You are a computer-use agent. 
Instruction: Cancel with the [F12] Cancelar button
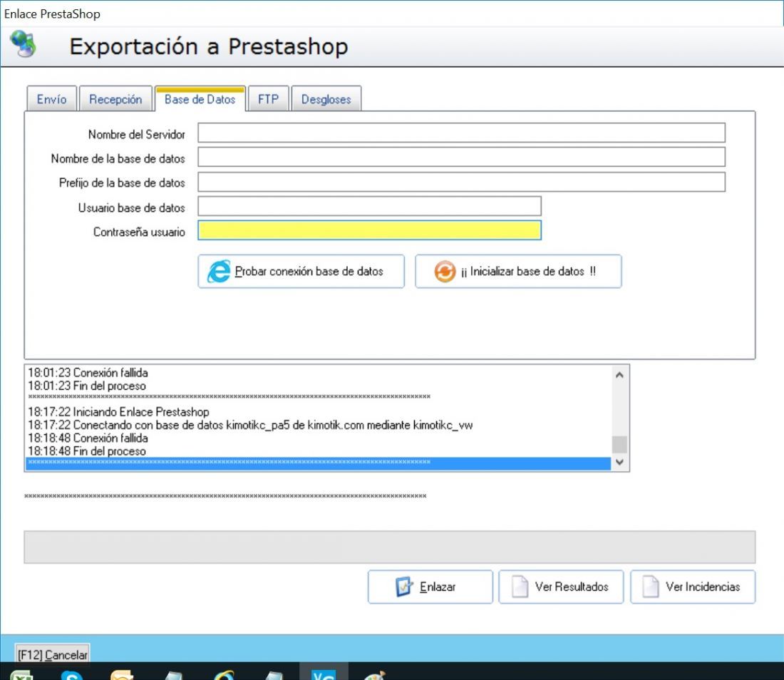53,654
